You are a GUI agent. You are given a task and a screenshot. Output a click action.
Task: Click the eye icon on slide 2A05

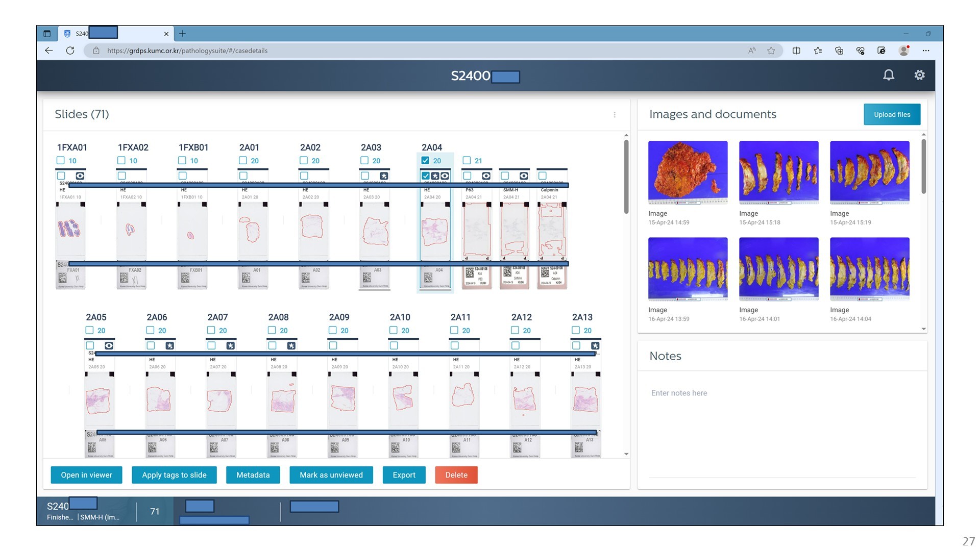(109, 345)
